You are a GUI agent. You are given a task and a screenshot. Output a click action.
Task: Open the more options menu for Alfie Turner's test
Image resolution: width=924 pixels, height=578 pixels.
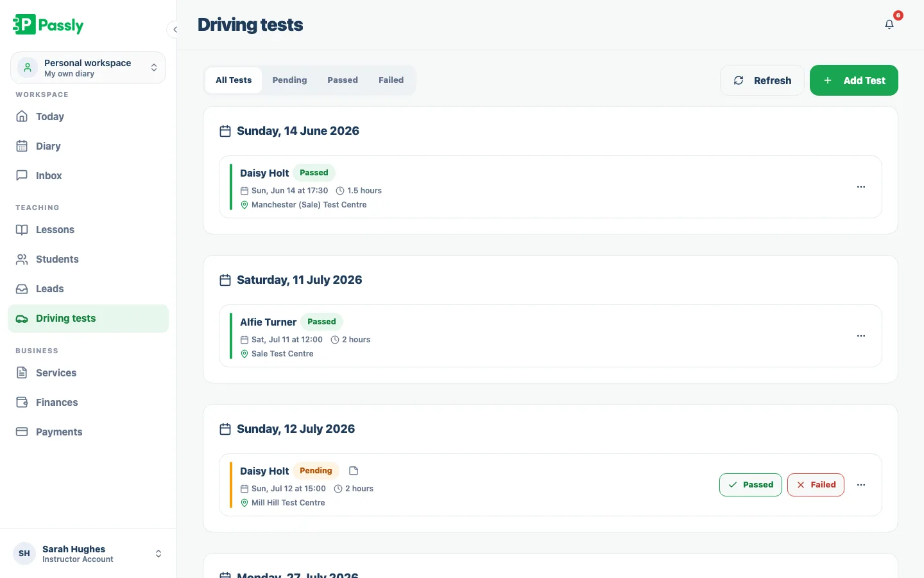click(861, 336)
